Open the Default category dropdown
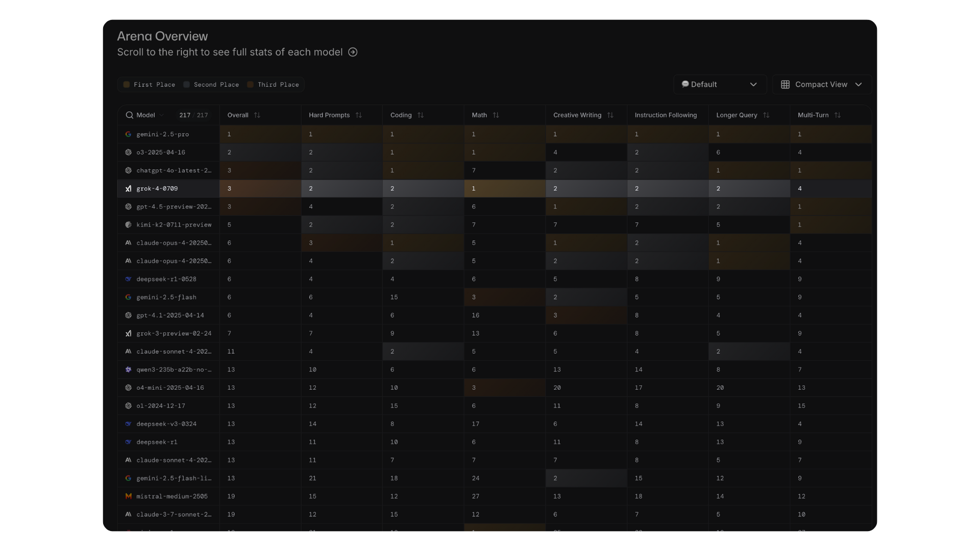Image resolution: width=980 pixels, height=551 pixels. click(720, 85)
